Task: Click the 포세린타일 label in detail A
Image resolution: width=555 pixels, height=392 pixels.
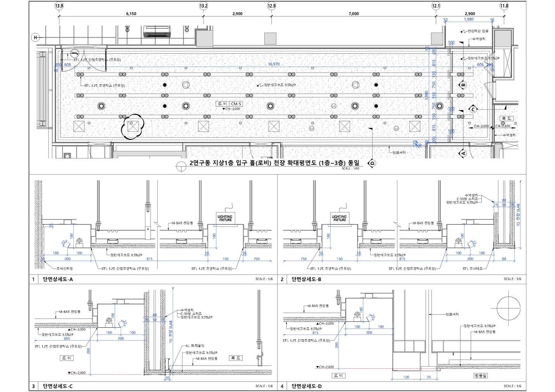Action: click(x=64, y=268)
